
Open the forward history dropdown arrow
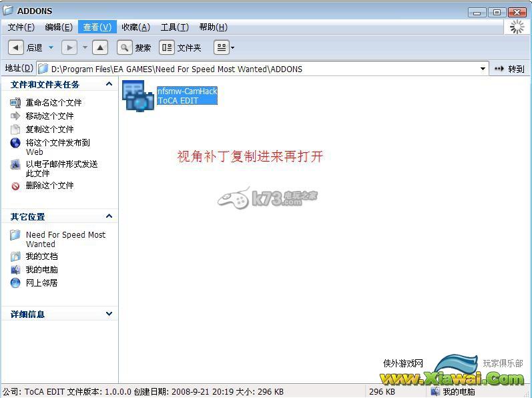(85, 48)
